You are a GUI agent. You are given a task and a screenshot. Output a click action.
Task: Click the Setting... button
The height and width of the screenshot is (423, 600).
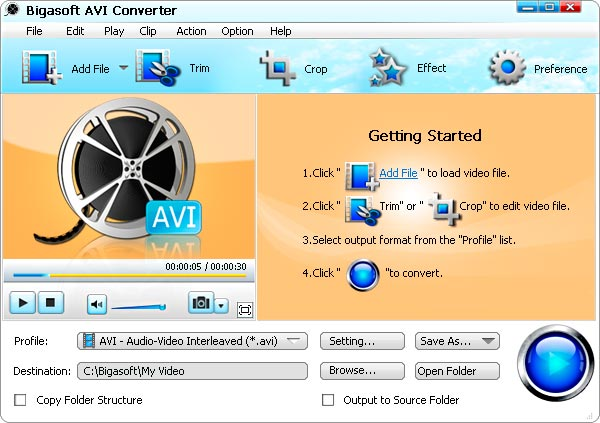click(x=362, y=341)
